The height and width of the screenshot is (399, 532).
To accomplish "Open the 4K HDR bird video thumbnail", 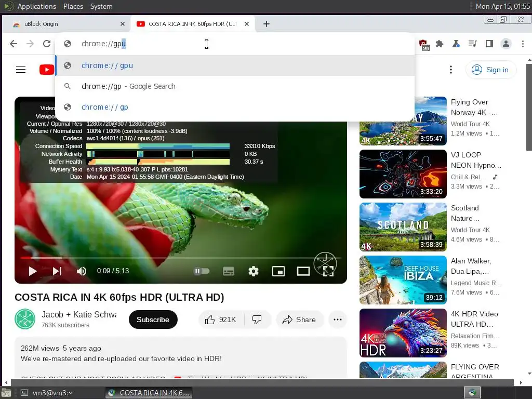I will 403,333.
